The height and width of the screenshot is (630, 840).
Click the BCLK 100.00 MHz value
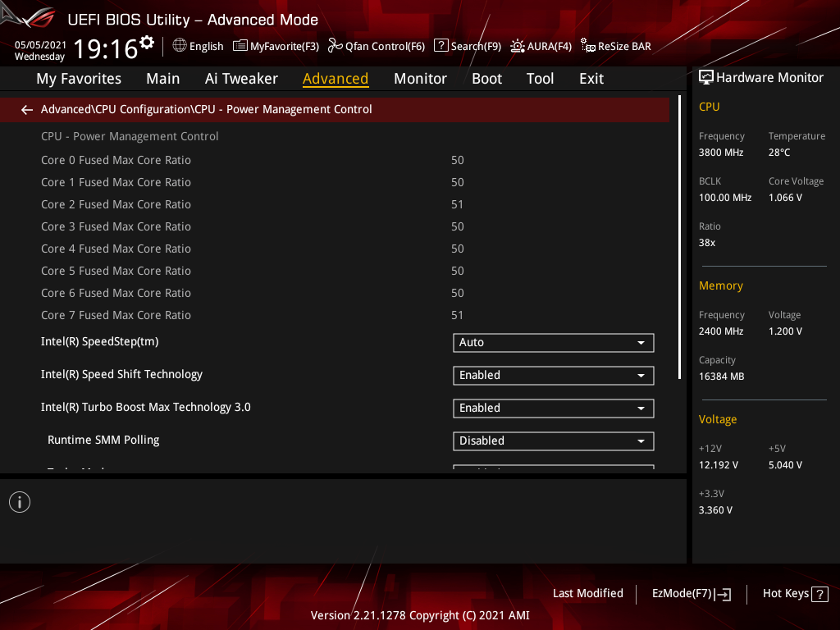click(725, 198)
